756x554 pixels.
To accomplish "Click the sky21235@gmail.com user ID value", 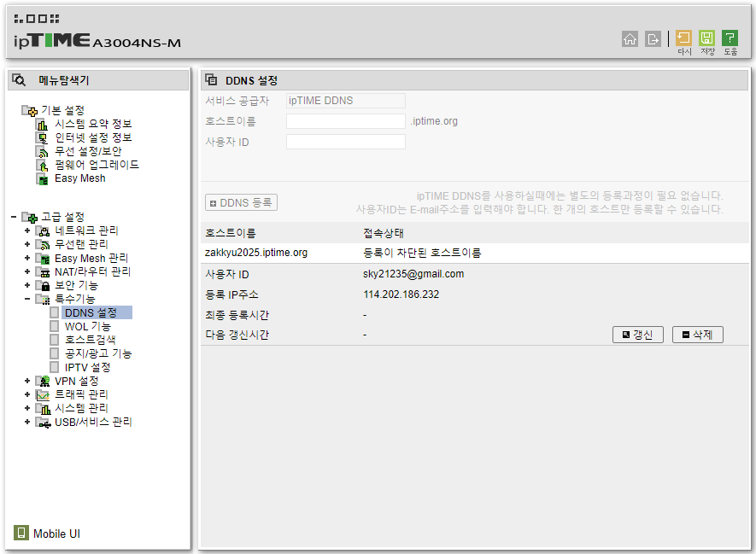I will click(x=413, y=274).
